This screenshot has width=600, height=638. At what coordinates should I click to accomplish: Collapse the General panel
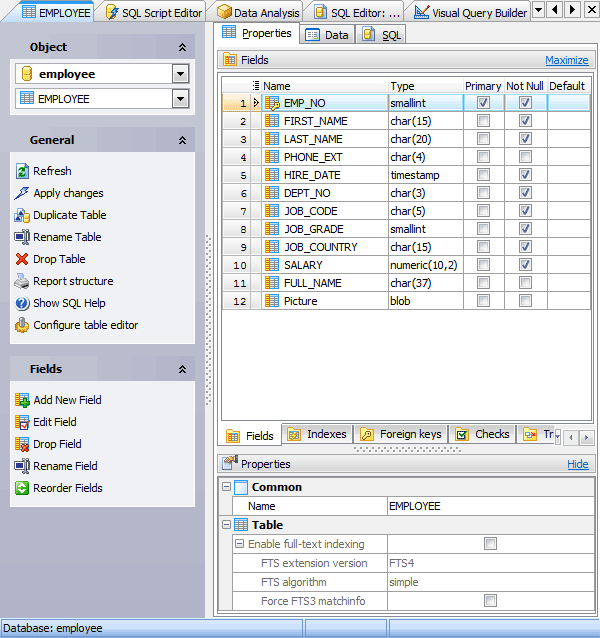coord(183,140)
